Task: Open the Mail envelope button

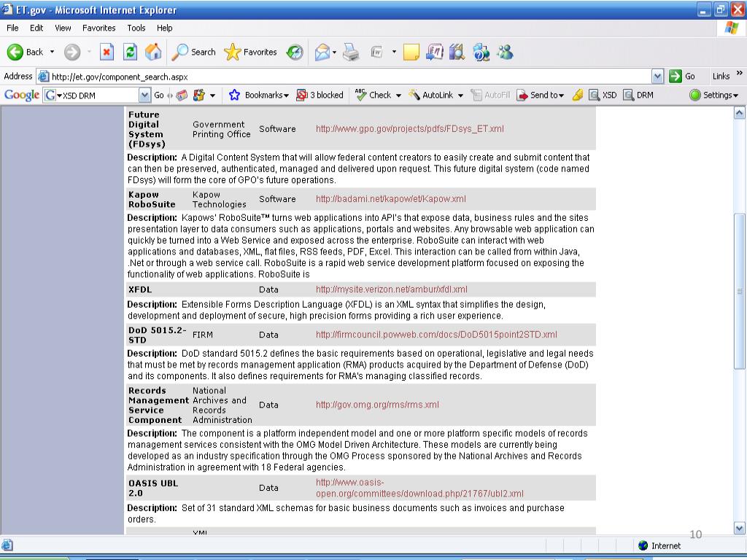Action: pos(322,52)
